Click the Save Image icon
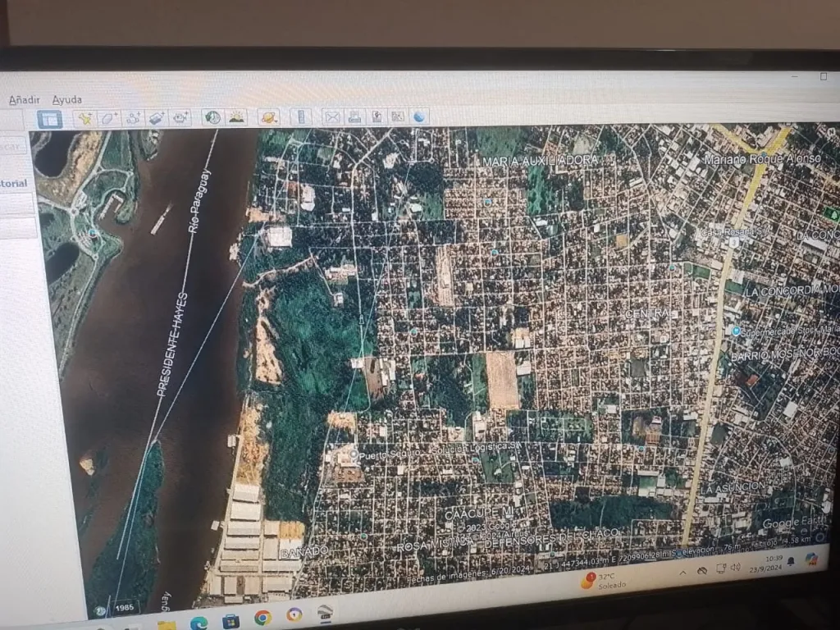 click(x=377, y=116)
